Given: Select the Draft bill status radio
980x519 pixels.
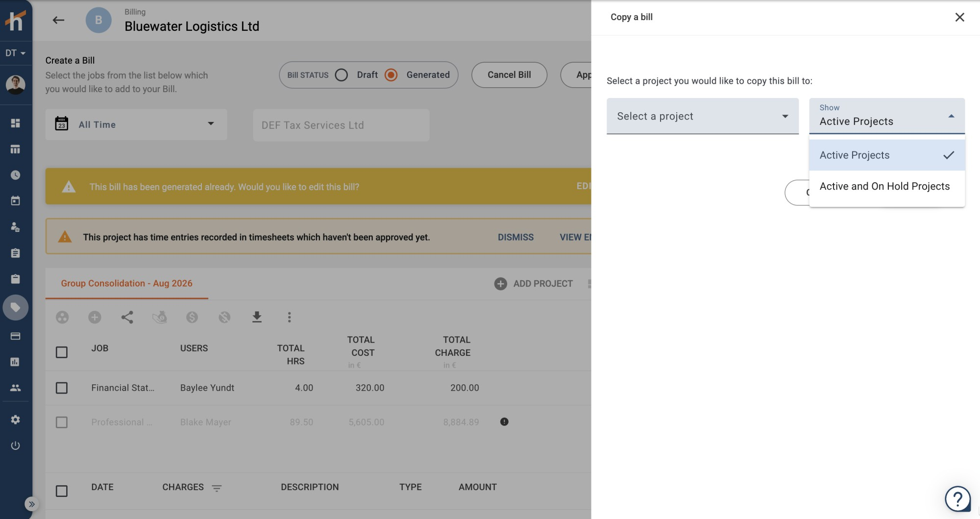Looking at the screenshot, I should coord(342,75).
